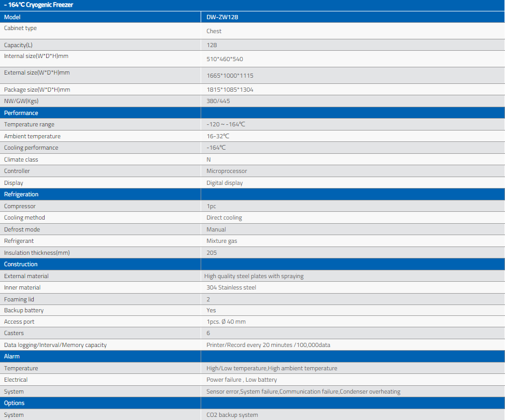Click the 'Microprocessor' controller value
Image resolution: width=505 pixels, height=420 pixels.
[x=227, y=171]
